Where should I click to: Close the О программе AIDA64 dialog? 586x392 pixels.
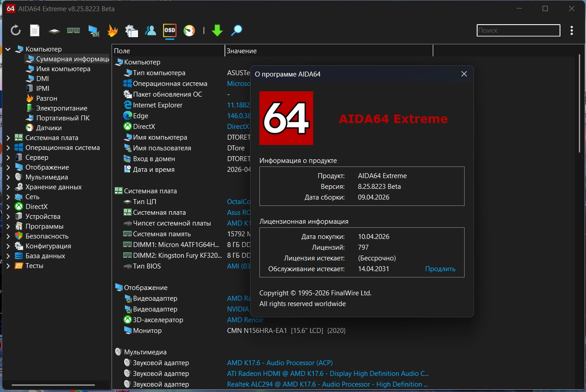464,74
